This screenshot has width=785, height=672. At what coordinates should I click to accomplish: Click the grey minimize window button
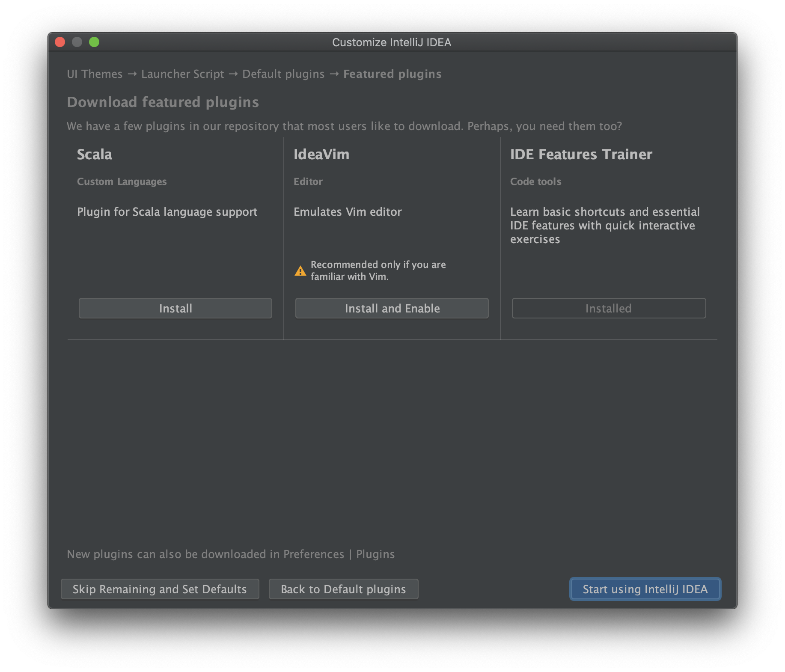click(x=77, y=42)
